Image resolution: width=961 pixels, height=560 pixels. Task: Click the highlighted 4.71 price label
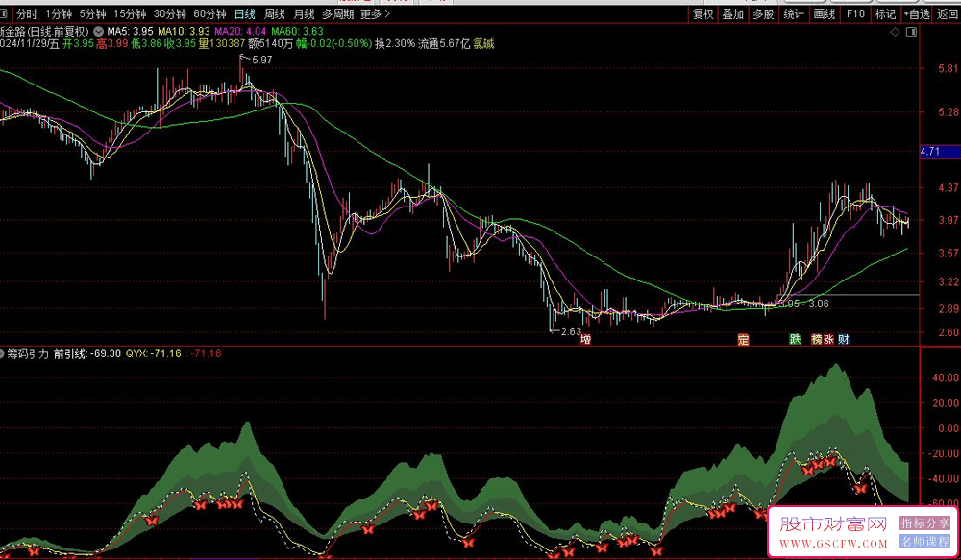[940, 152]
